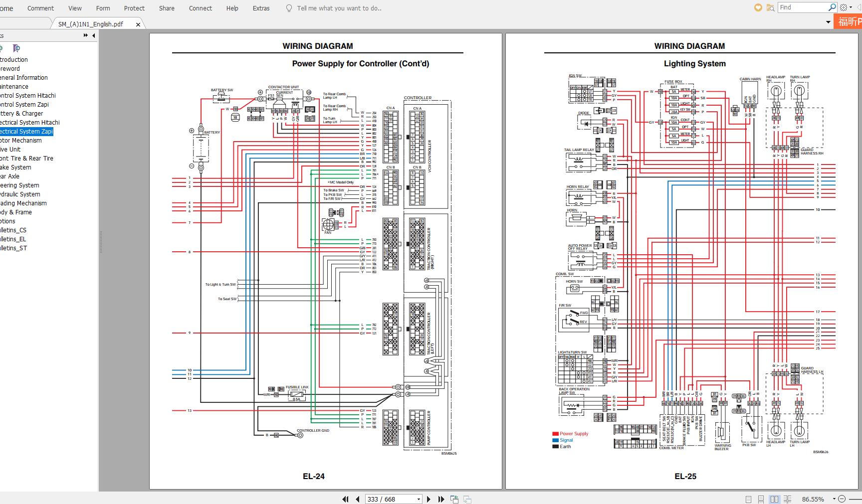This screenshot has width=862, height=504.
Task: Click the next view icon
Action: tap(467, 499)
